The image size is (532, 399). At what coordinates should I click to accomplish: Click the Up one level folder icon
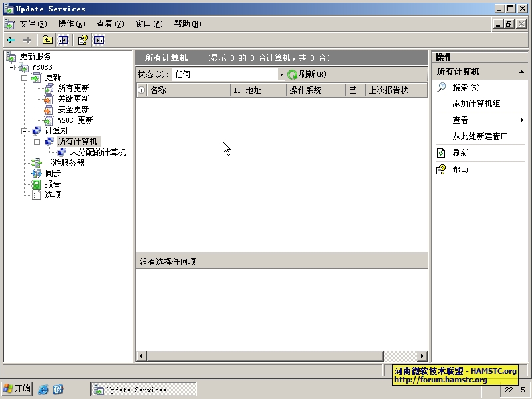pos(47,40)
